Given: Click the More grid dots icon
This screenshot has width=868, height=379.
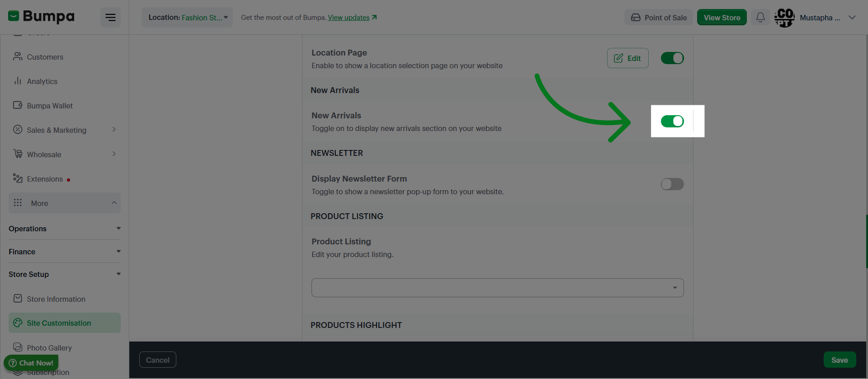Looking at the screenshot, I should point(18,203).
